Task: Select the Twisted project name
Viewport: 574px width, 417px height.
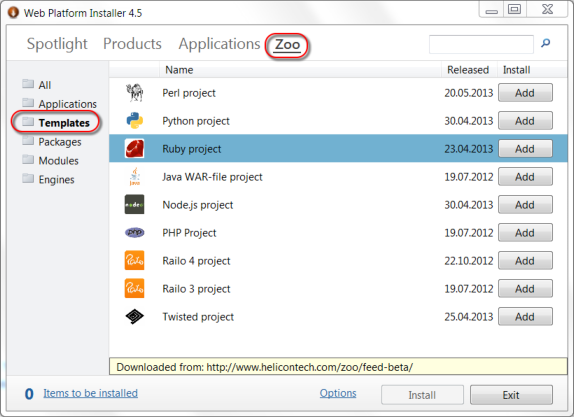Action: tap(198, 317)
